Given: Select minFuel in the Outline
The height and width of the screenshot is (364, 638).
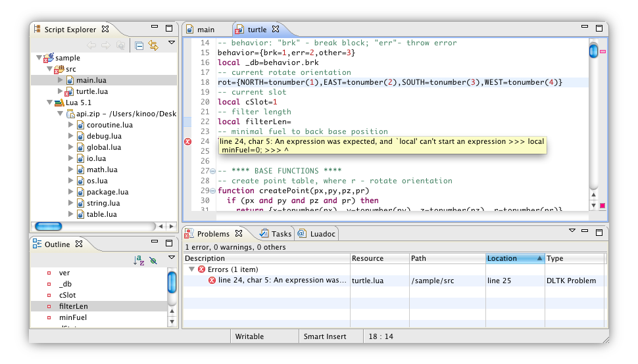Looking at the screenshot, I should pos(73,318).
